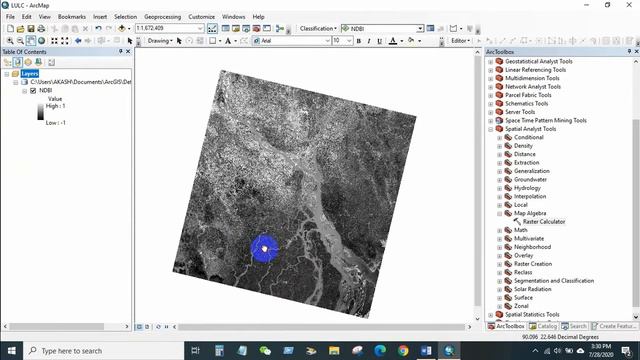
Task: Click the NDBI black-to-white color ramp
Action: (x=40, y=112)
